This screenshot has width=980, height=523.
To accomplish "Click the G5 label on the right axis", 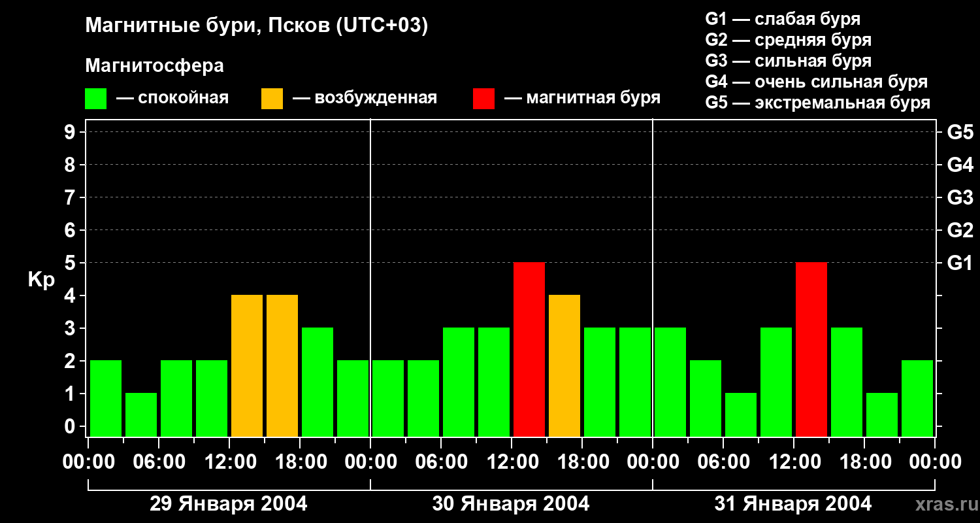I will (960, 132).
